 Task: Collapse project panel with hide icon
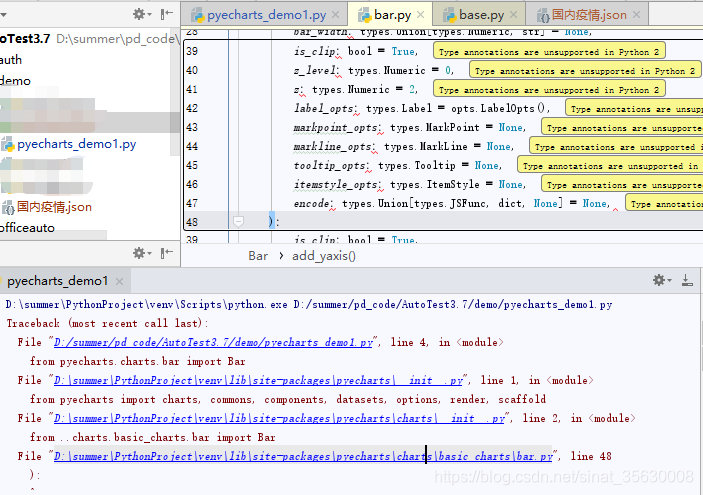coord(166,14)
